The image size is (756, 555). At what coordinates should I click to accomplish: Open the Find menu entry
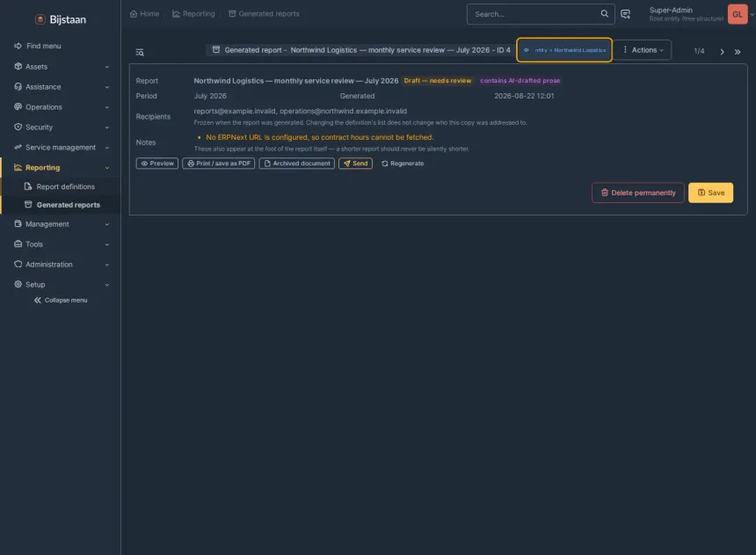(61, 46)
